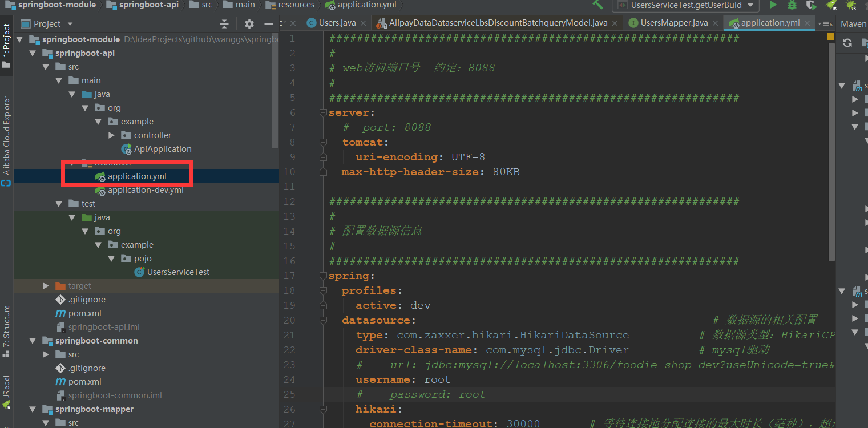Switch to the UsersMapper.java editor tab

[674, 23]
